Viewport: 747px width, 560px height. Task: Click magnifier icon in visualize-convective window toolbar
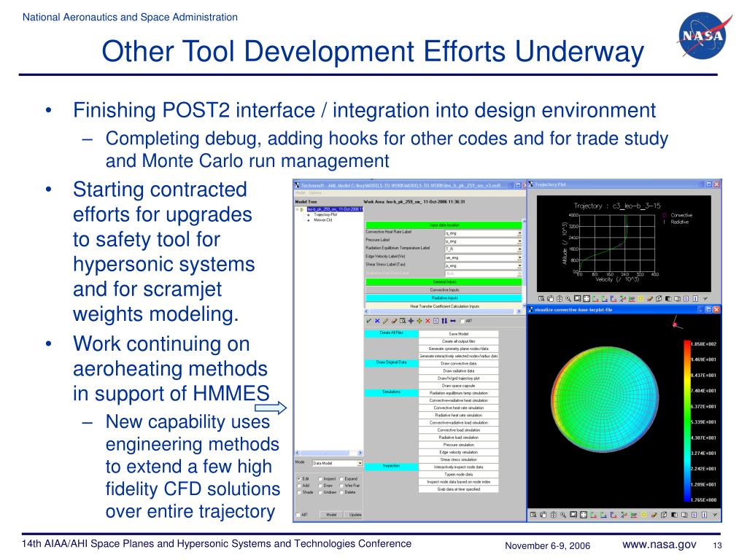pos(563,515)
